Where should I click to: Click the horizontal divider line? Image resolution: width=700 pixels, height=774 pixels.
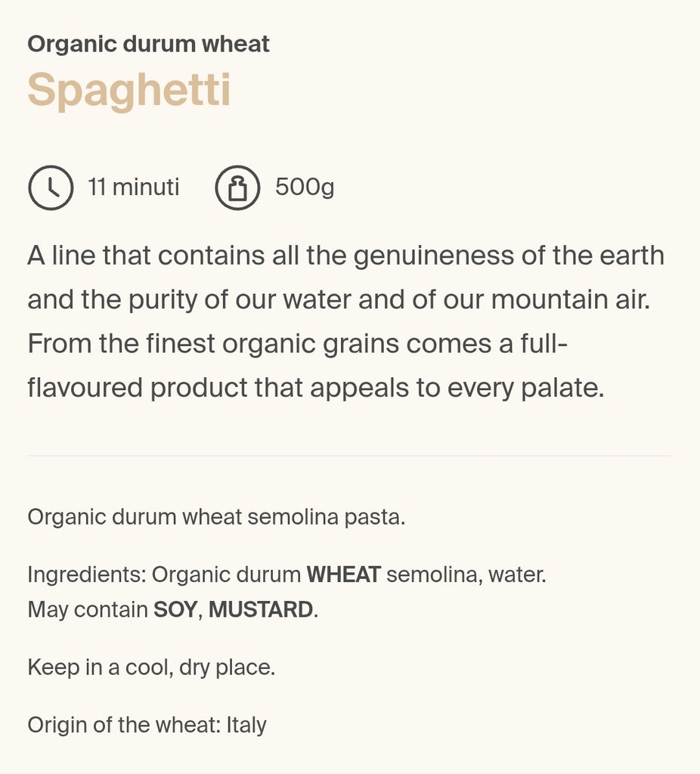tap(350, 456)
